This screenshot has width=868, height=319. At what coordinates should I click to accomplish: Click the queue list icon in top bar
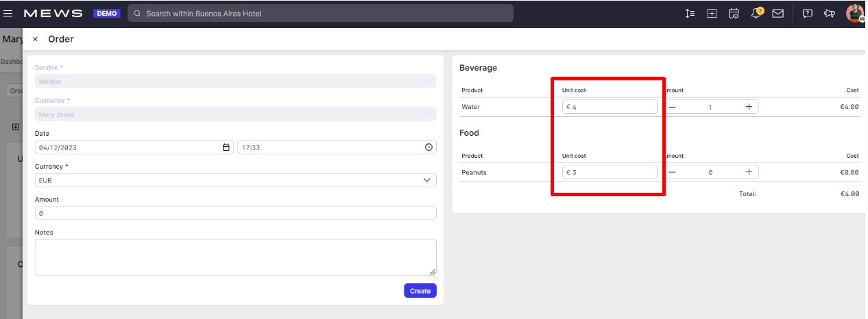pos(690,13)
